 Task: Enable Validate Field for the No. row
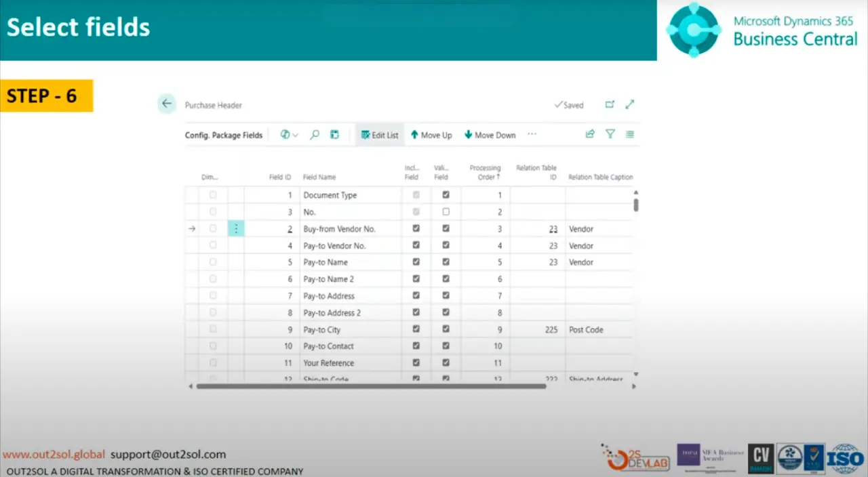446,211
